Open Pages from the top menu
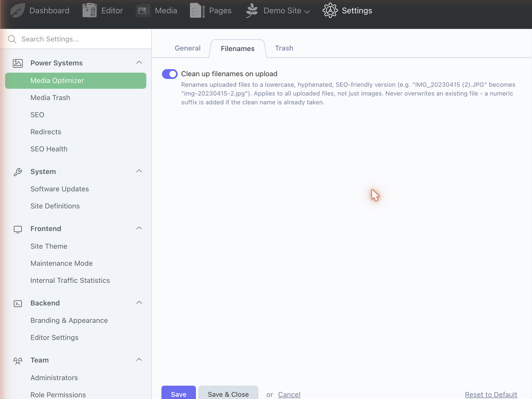Viewport: 532px width, 399px height. tap(220, 11)
